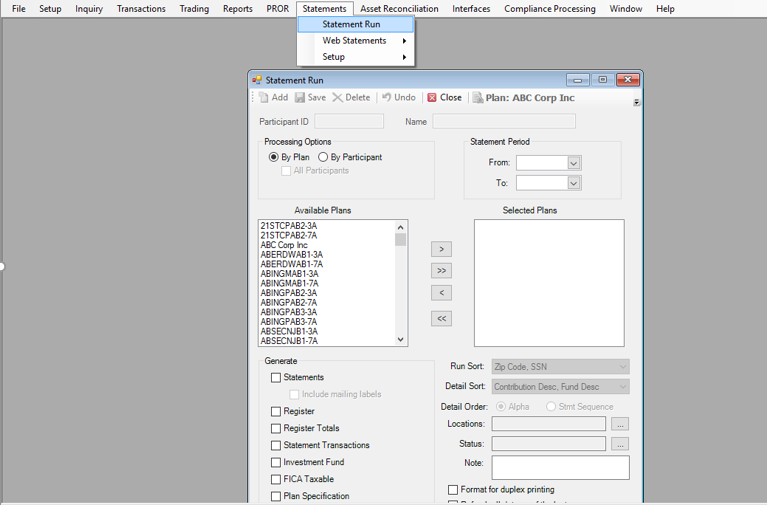The height and width of the screenshot is (505, 767).
Task: Click the Add toolbar icon
Action: click(264, 98)
